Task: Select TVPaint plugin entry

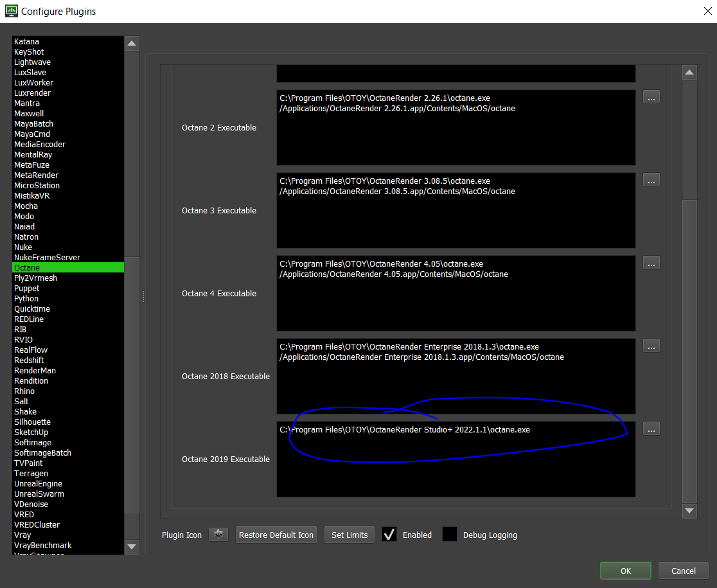Action: click(x=67, y=463)
